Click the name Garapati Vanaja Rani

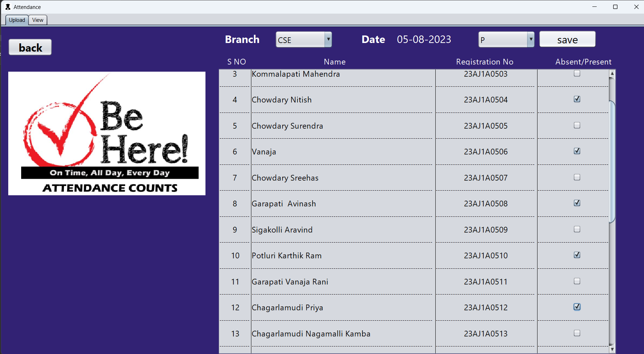[x=290, y=282]
